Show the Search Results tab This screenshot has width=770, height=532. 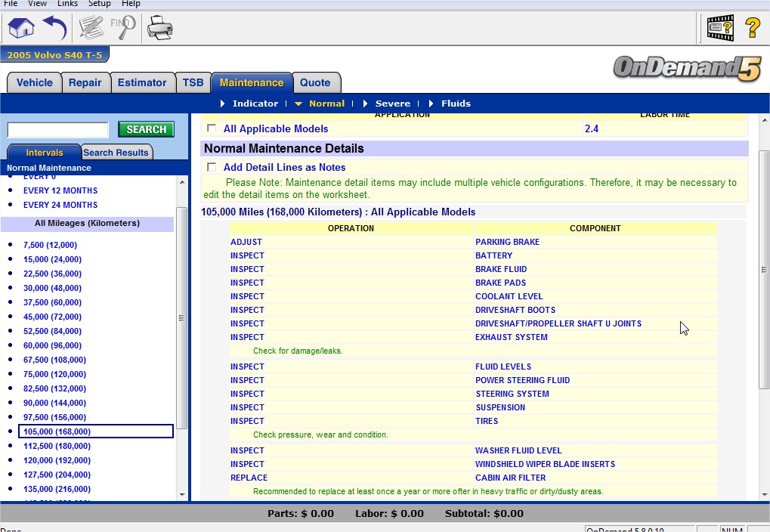pyautogui.click(x=116, y=153)
